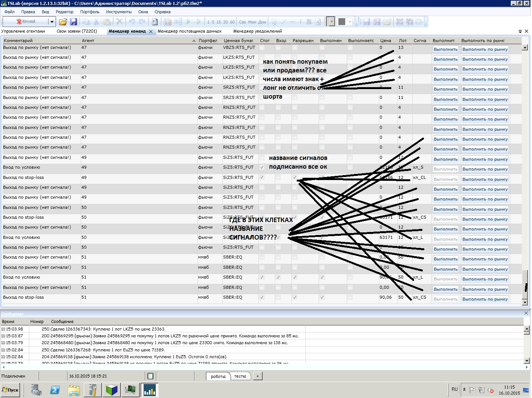Click Выполнить по рынку in agent 51 stop-loss row

(x=485, y=299)
